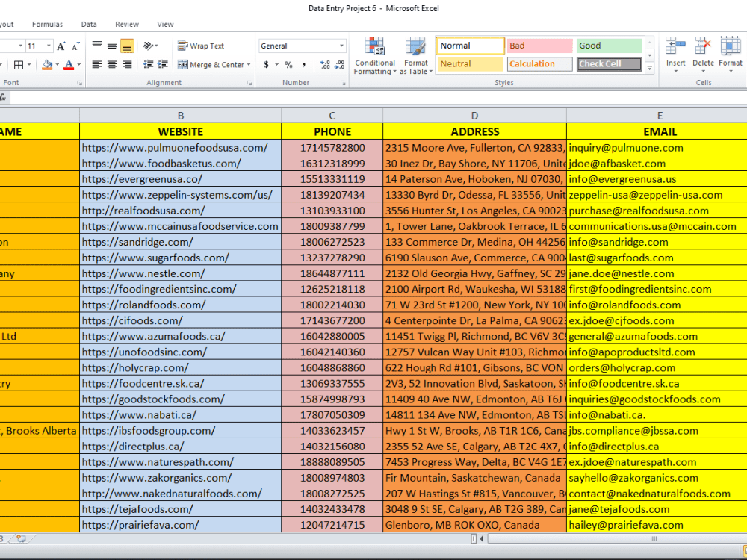This screenshot has width=747, height=560.
Task: Click the fx Insert Function icon
Action: click(x=3, y=98)
